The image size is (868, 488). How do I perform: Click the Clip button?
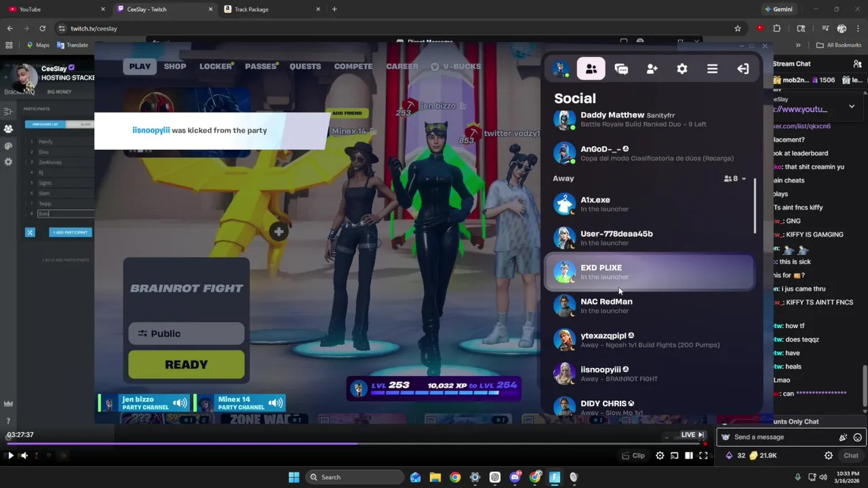tap(633, 455)
